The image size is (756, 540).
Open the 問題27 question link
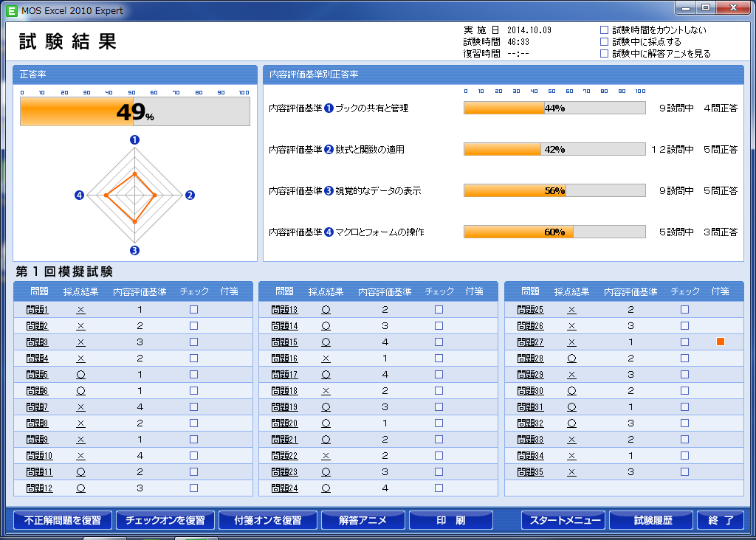click(x=530, y=342)
